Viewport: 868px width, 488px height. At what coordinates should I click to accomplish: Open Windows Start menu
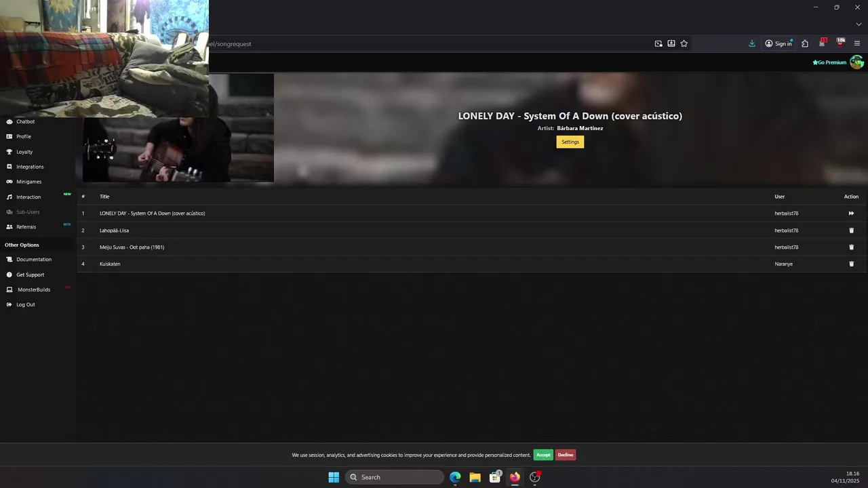334,477
